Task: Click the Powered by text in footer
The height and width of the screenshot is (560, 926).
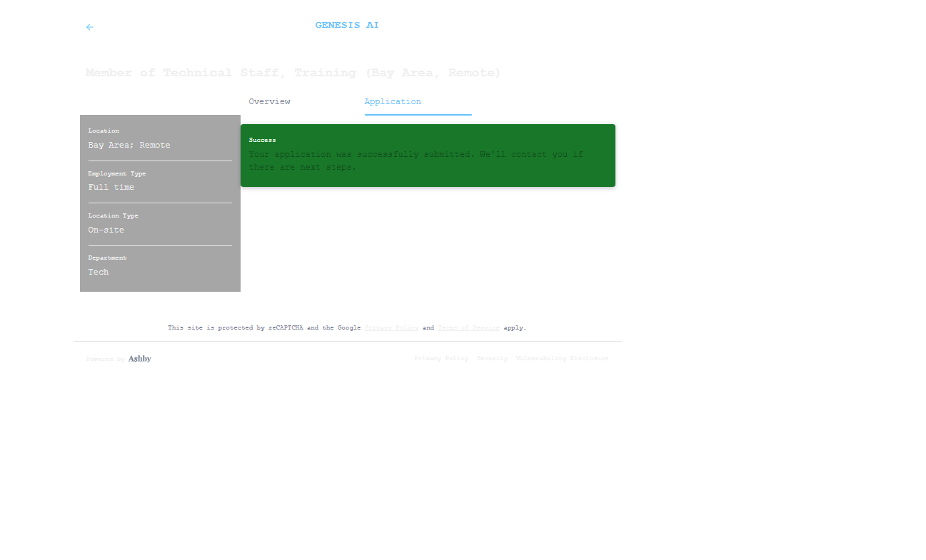Action: click(105, 360)
